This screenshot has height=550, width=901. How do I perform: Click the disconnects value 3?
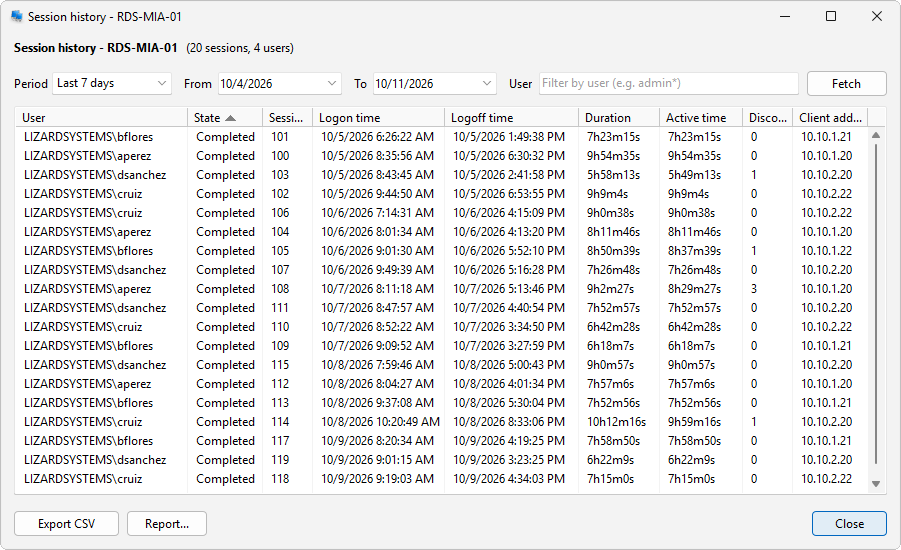click(x=754, y=289)
